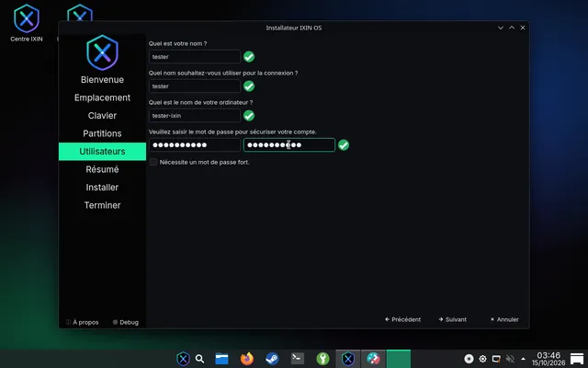Switch to the IXIN installer taskbar entry
Viewport: 588px width, 368px height.
click(x=348, y=359)
